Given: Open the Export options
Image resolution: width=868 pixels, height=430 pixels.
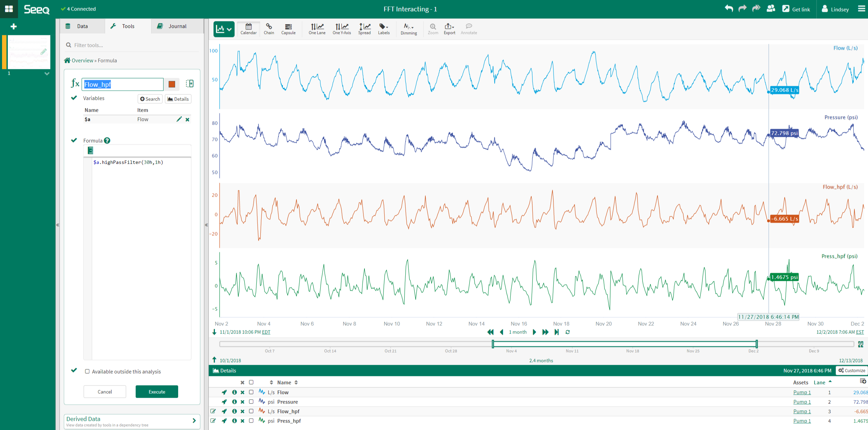Looking at the screenshot, I should click(x=449, y=29).
